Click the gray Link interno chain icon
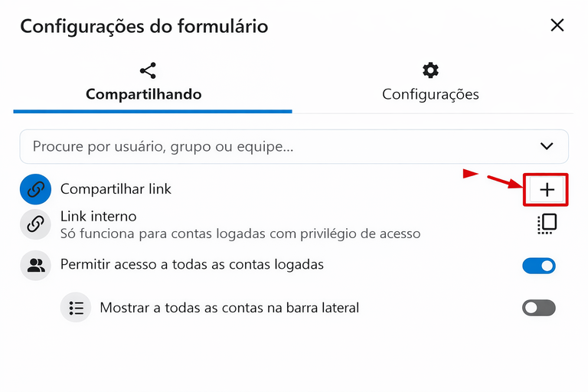Viewport: 588px width, 392px height. (35, 224)
